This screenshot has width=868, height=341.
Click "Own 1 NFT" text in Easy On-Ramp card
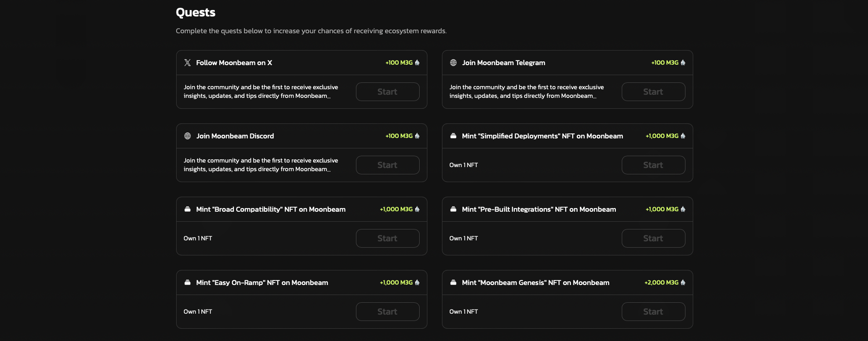click(198, 311)
